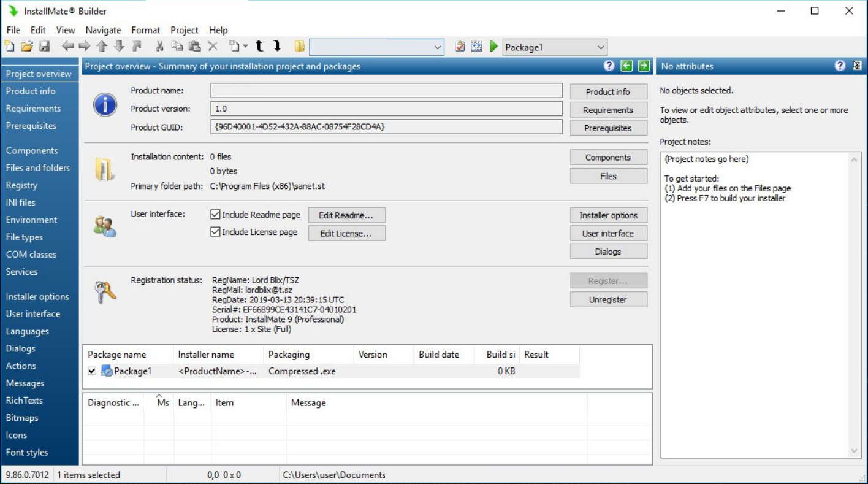This screenshot has height=484, width=868.
Task: Open Registry page in sidebar
Action: (x=22, y=185)
